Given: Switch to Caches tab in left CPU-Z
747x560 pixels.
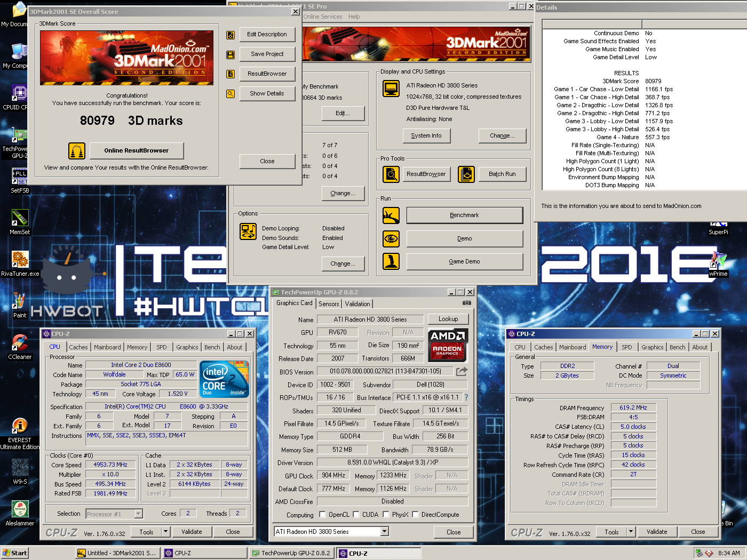Looking at the screenshot, I should 78,347.
